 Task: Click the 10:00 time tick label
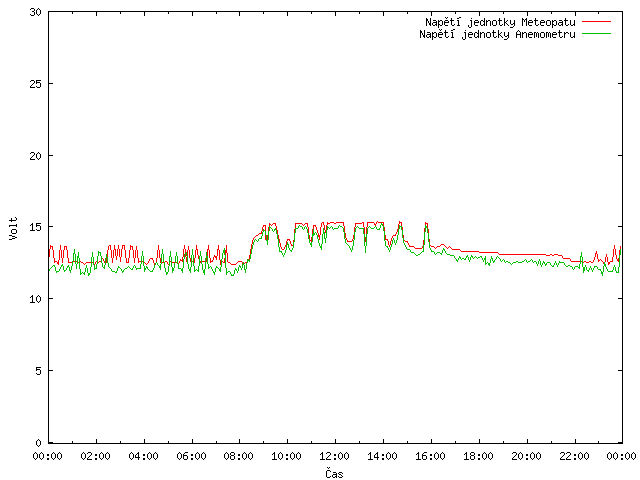pyautogui.click(x=287, y=456)
